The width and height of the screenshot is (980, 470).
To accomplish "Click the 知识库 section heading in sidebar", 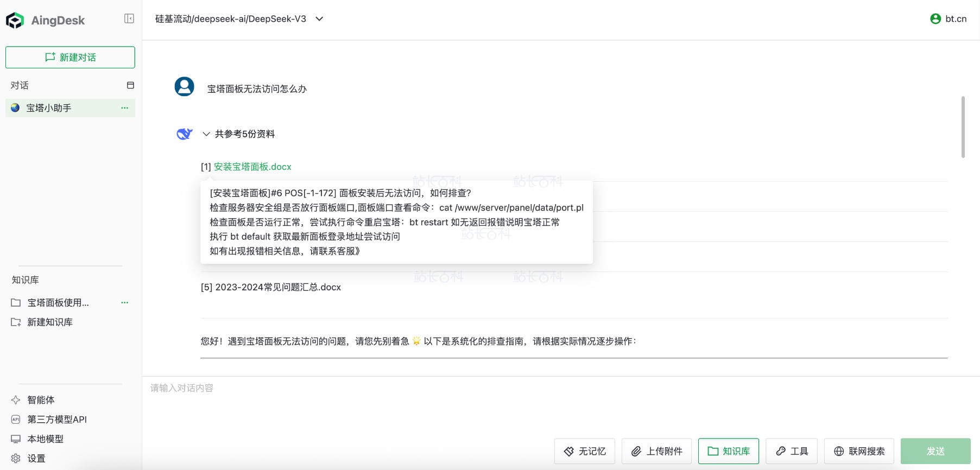I will (x=26, y=280).
